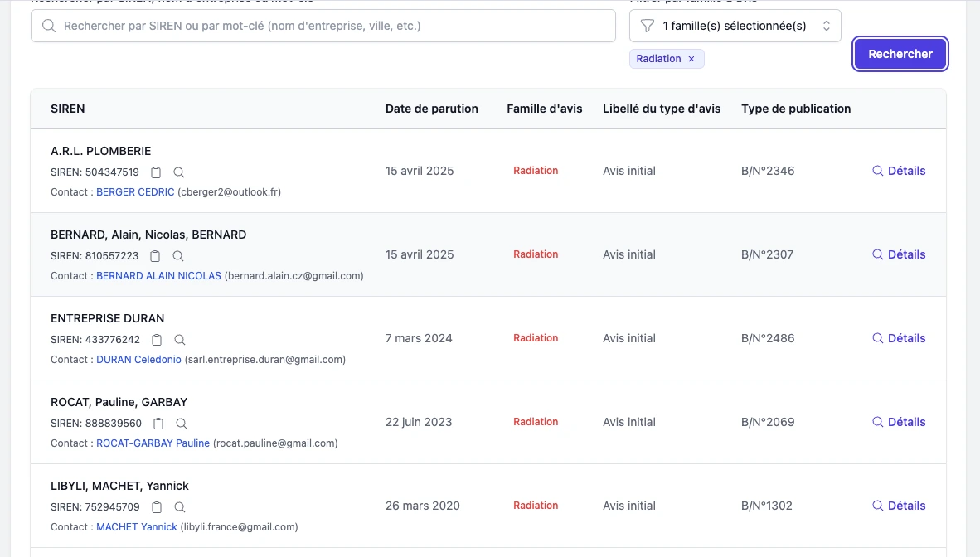Click Radiation label in ENTREPRISE DURAN row
Screen dimensions: 980x557
(x=536, y=338)
